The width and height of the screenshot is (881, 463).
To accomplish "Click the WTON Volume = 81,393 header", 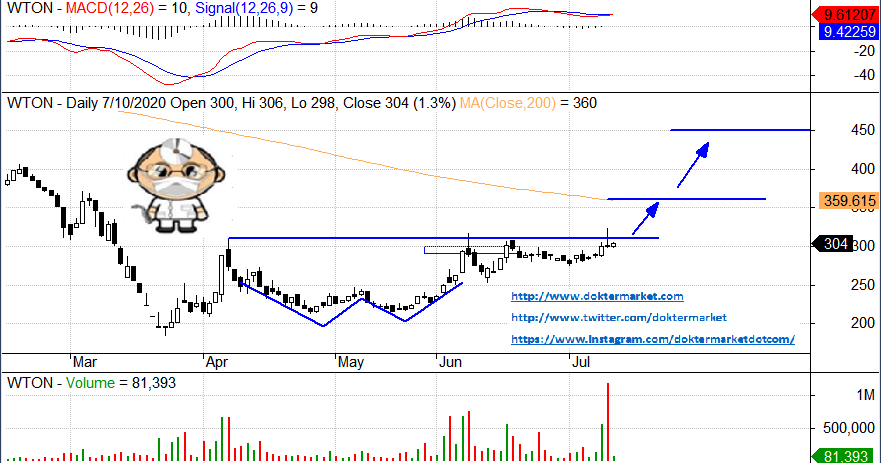I will click(92, 383).
